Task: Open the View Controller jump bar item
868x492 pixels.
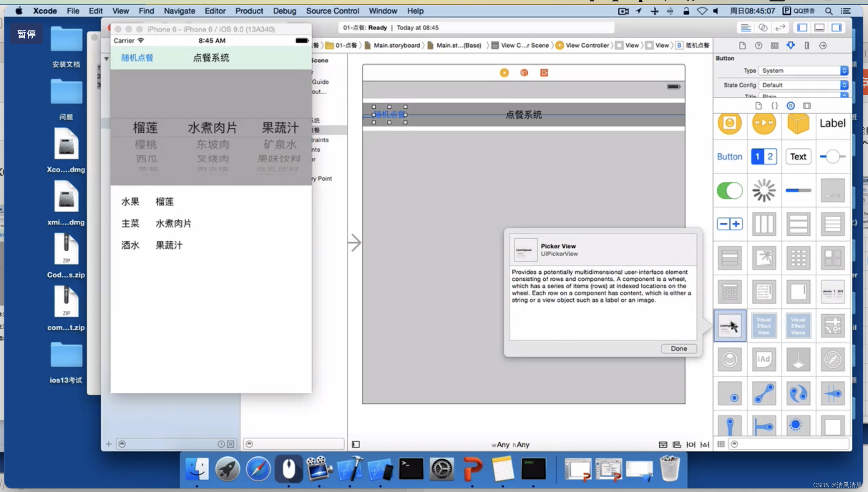Action: click(582, 45)
